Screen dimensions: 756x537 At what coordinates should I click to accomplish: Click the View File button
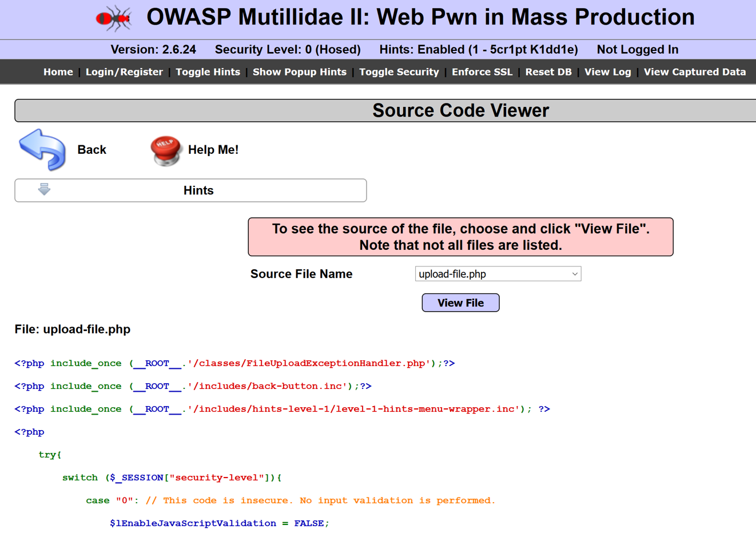(x=460, y=303)
